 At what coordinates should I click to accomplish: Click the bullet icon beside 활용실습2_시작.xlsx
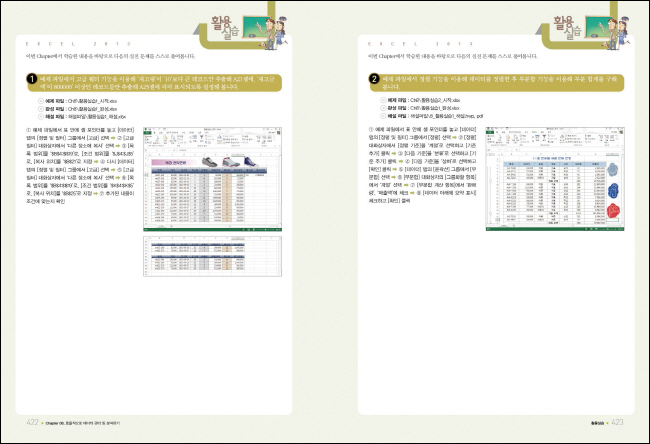coord(380,101)
